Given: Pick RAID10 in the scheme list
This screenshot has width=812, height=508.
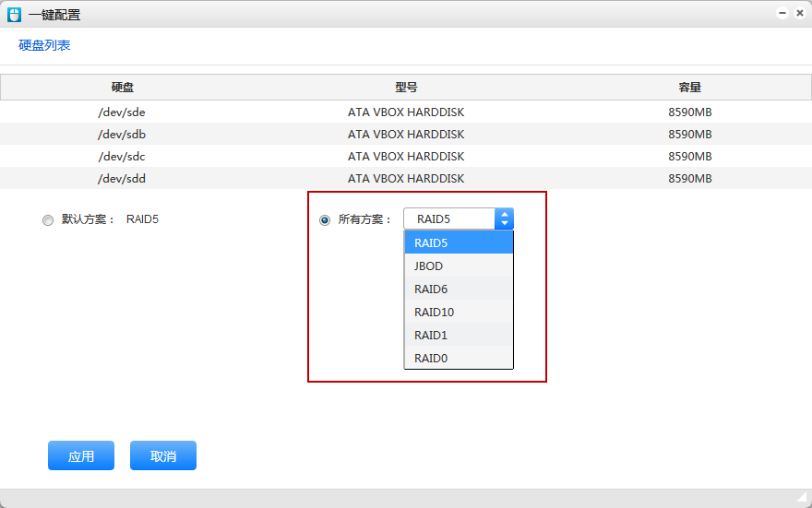Looking at the screenshot, I should [x=458, y=313].
